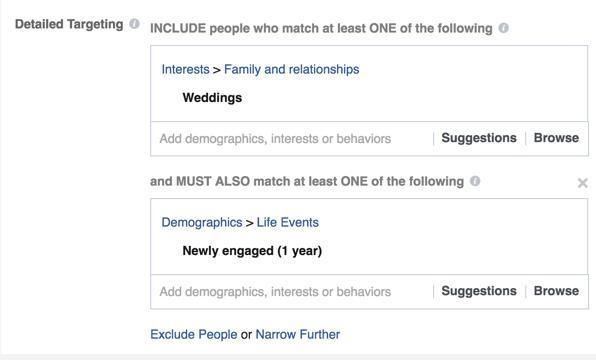
Task: Open the Demographics category link
Action: 202,223
